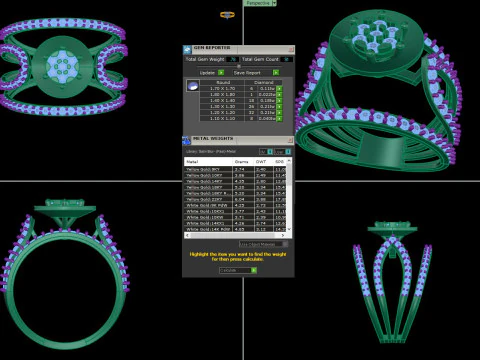Click the Grams column header
Viewport: 480px width, 360px height.
click(x=243, y=162)
